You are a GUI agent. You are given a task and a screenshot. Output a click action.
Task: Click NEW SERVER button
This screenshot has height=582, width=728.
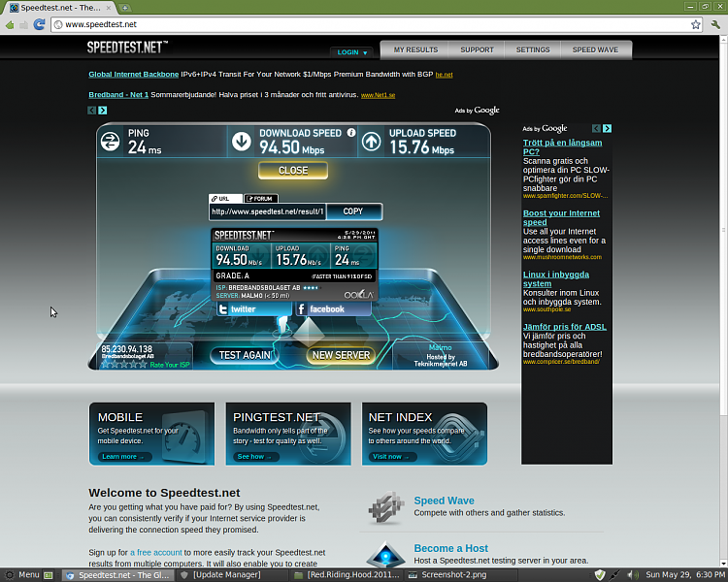341,355
